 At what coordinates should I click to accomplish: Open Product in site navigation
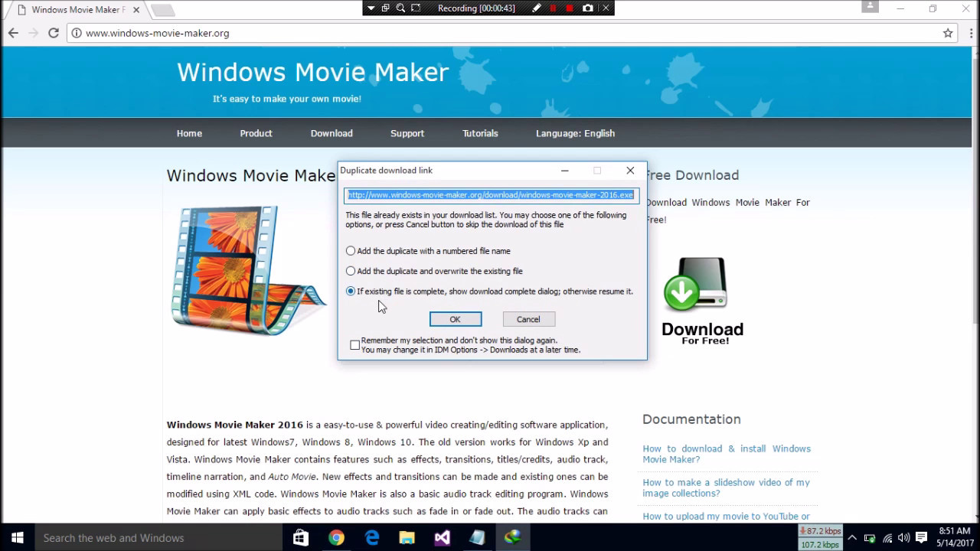tap(256, 133)
